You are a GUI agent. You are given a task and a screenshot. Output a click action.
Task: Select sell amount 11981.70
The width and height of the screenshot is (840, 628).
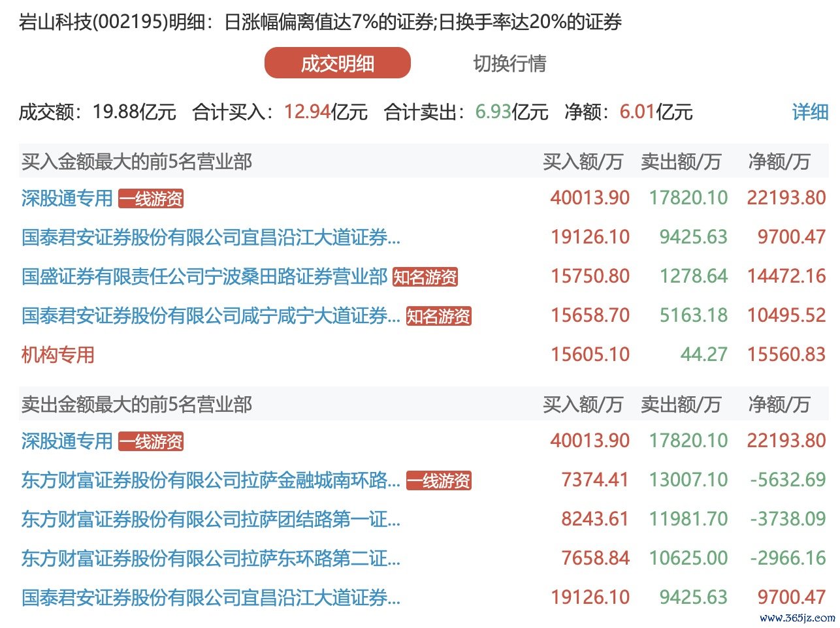[688, 519]
